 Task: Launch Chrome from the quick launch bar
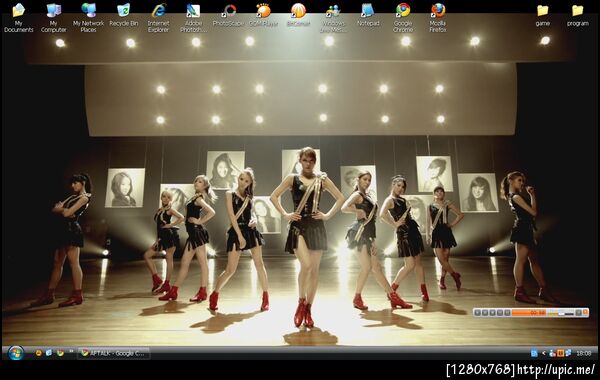pyautogui.click(x=60, y=353)
